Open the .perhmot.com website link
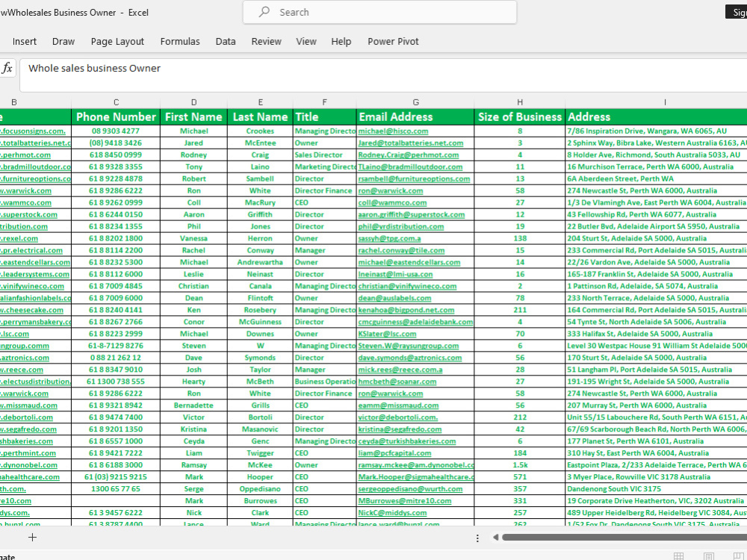The height and width of the screenshot is (560, 747). pos(25,155)
